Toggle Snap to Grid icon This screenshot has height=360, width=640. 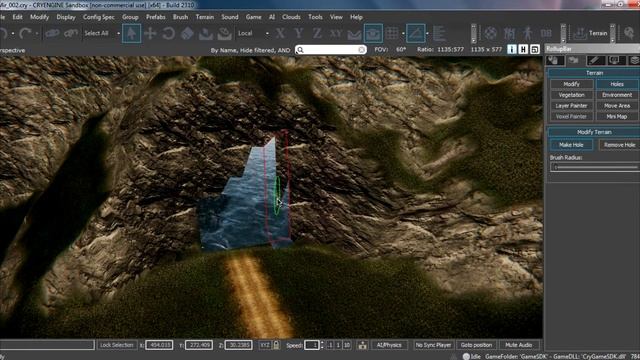392,33
